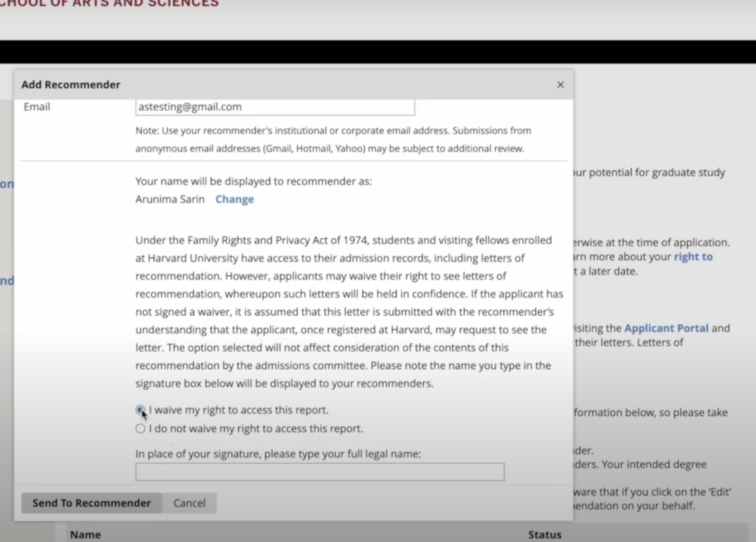
Task: Click 'In place of your signature' label text
Action: tap(278, 454)
